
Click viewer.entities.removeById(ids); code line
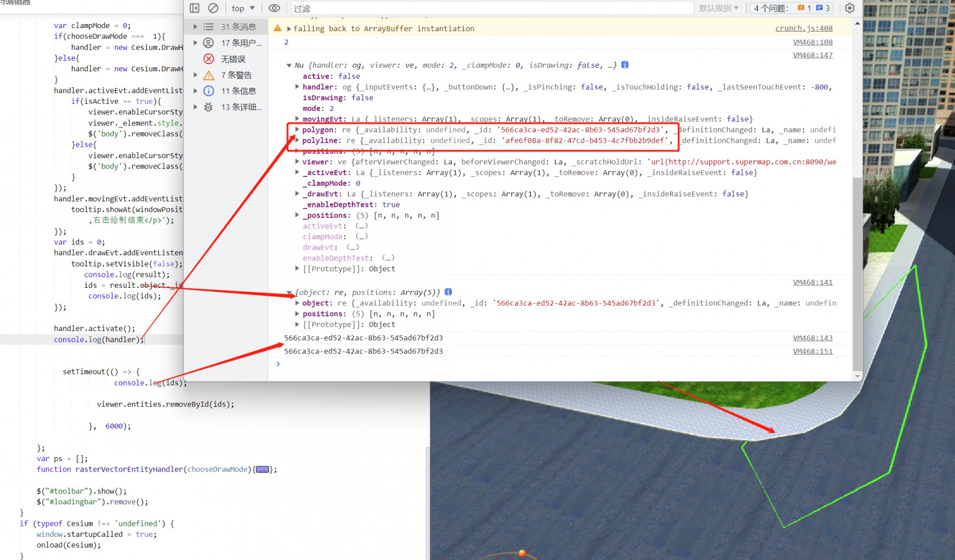[x=165, y=404]
